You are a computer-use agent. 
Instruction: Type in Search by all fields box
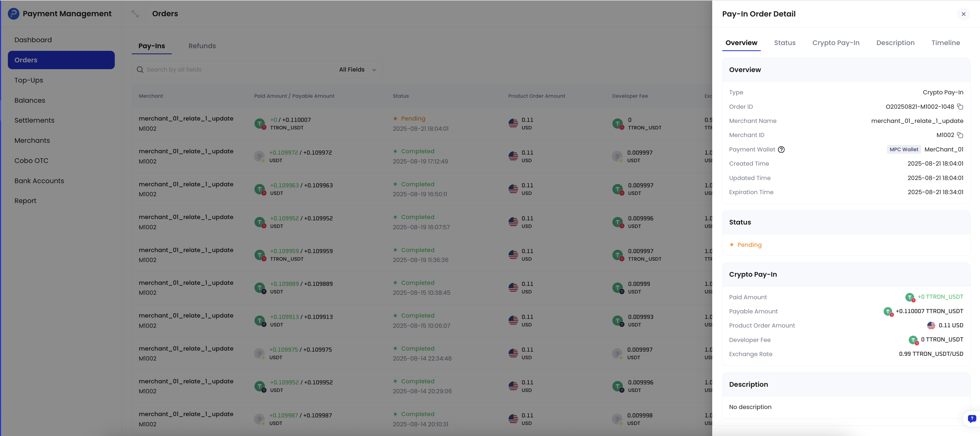236,70
